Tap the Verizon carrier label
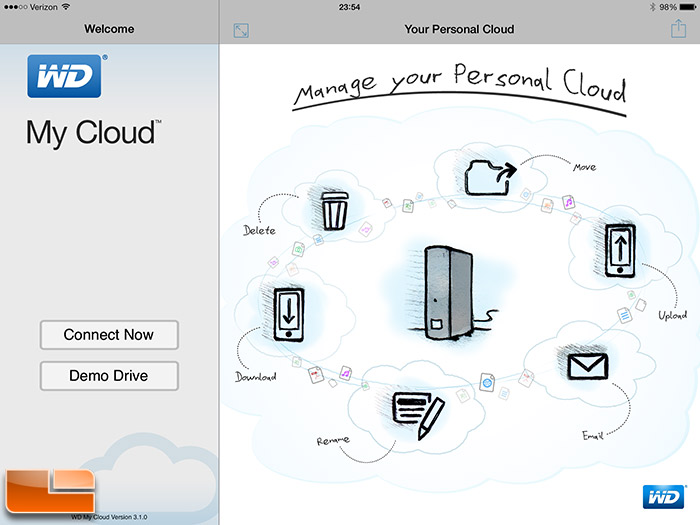 pyautogui.click(x=44, y=7)
